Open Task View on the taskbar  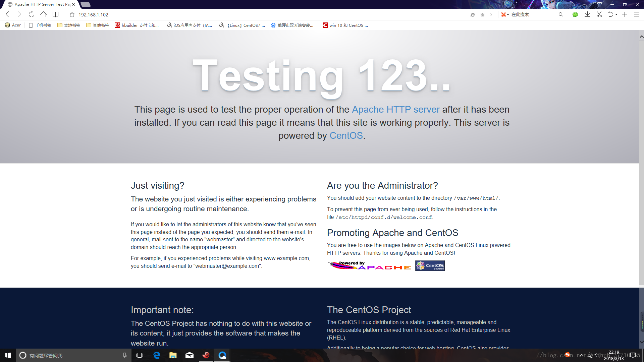[140, 355]
